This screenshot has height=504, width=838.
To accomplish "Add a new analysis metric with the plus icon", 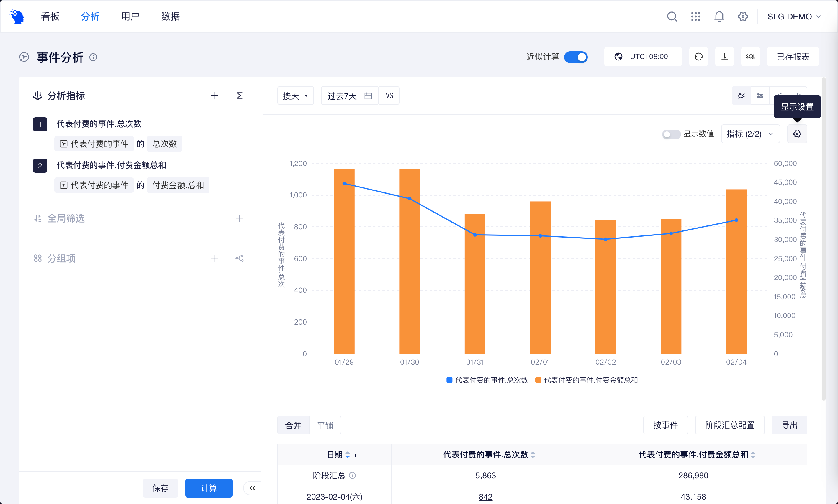I will [215, 96].
